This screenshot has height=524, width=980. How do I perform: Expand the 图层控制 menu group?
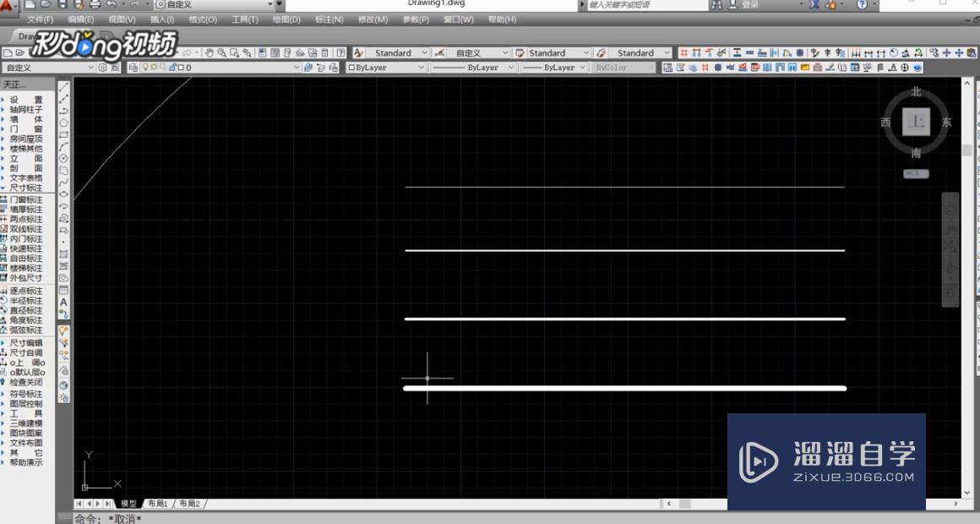pyautogui.click(x=25, y=404)
